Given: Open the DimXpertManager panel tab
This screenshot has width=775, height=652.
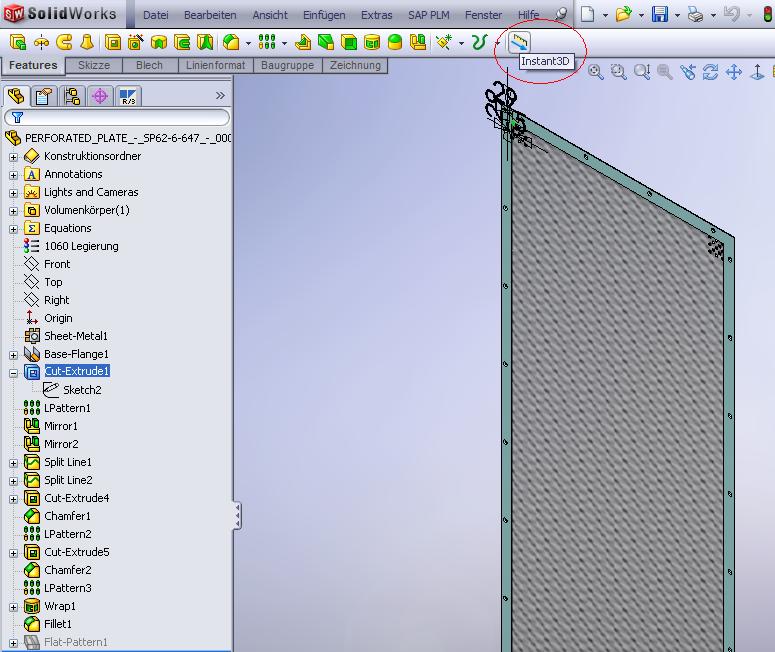Looking at the screenshot, I should 99,96.
